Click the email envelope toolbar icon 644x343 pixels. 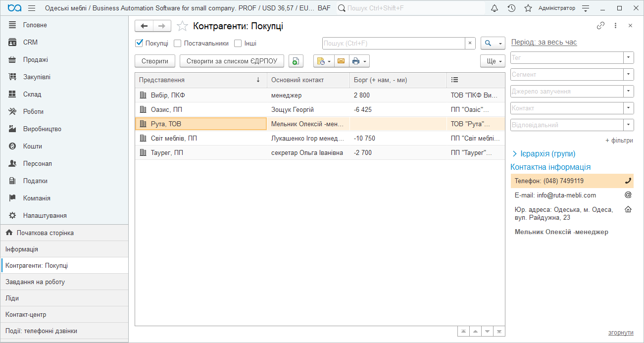(341, 61)
